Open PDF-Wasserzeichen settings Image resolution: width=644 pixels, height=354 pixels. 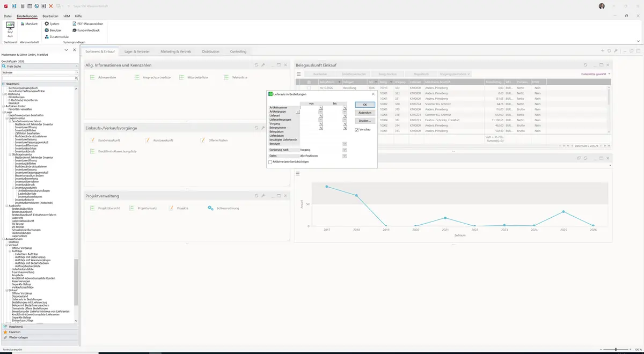pyautogui.click(x=88, y=24)
